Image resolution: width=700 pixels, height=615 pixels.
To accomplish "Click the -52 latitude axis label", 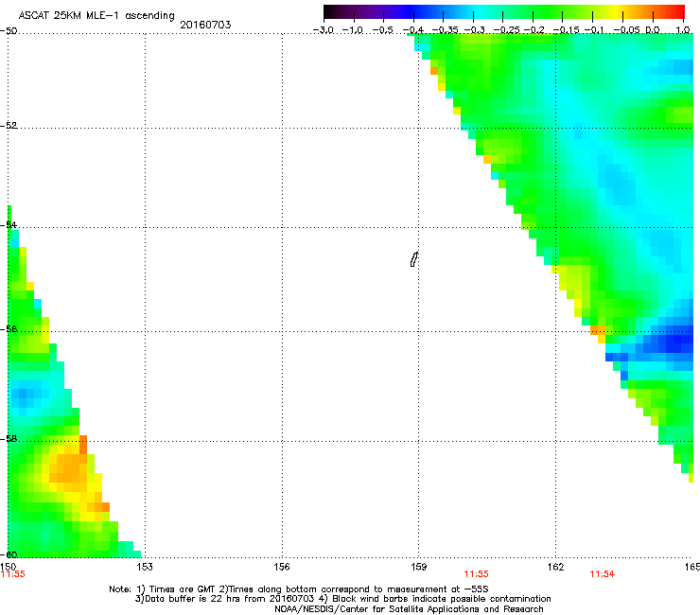I will click(x=9, y=126).
